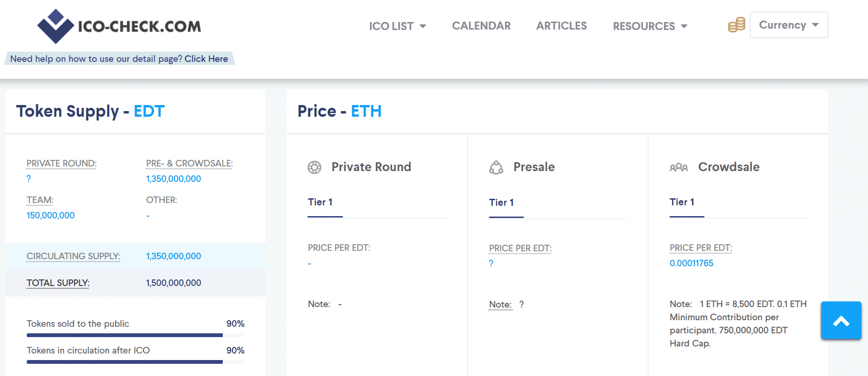Click the Presale cycle icon
This screenshot has width=868, height=376.
pos(496,167)
